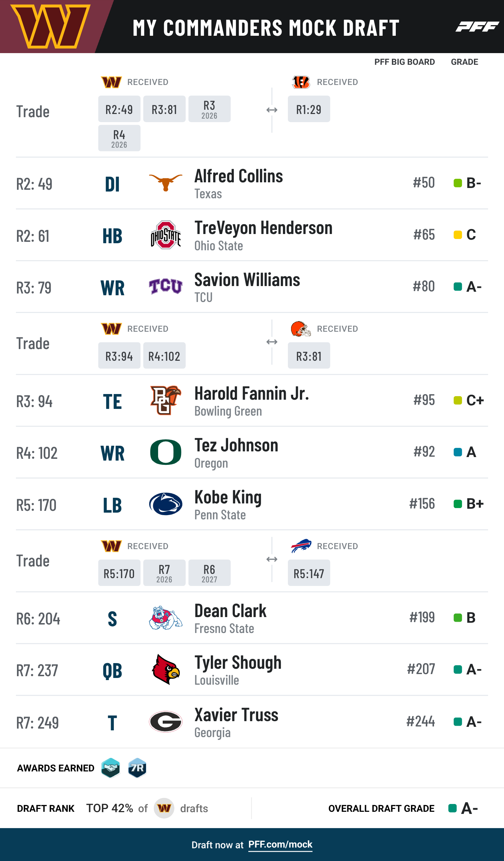Click the handshake trade award badge
The image size is (504, 861).
point(110,768)
